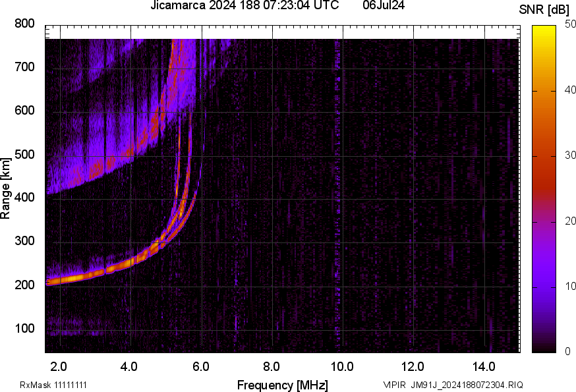Image resolution: width=576 pixels, height=392 pixels.
Task: Click range tick label '100'
Action: 24,328
